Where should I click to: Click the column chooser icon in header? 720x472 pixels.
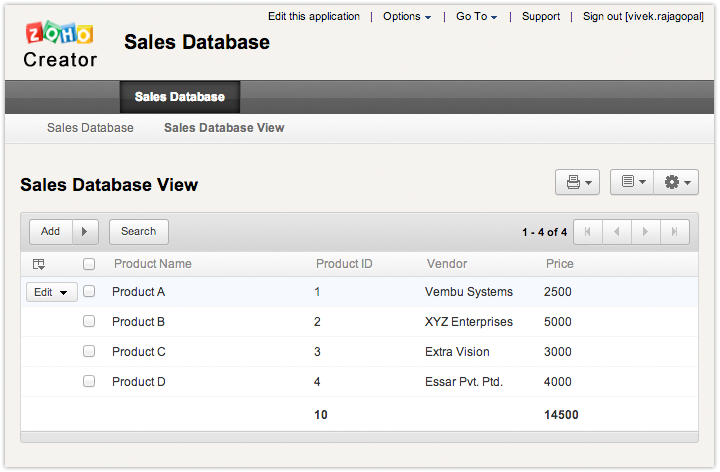coord(39,264)
